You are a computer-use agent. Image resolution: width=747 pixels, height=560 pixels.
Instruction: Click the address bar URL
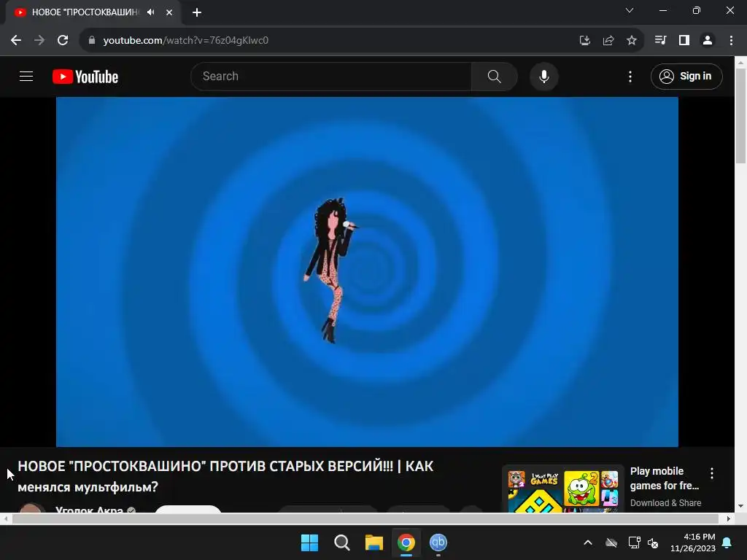pyautogui.click(x=186, y=41)
